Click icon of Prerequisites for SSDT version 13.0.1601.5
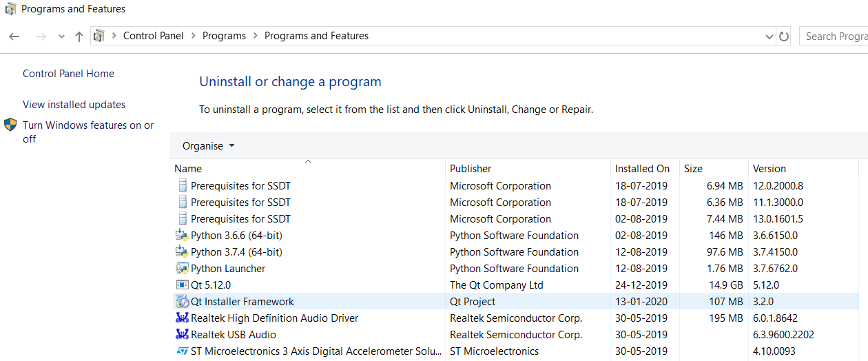Screen dimensions: 868x361 182,219
